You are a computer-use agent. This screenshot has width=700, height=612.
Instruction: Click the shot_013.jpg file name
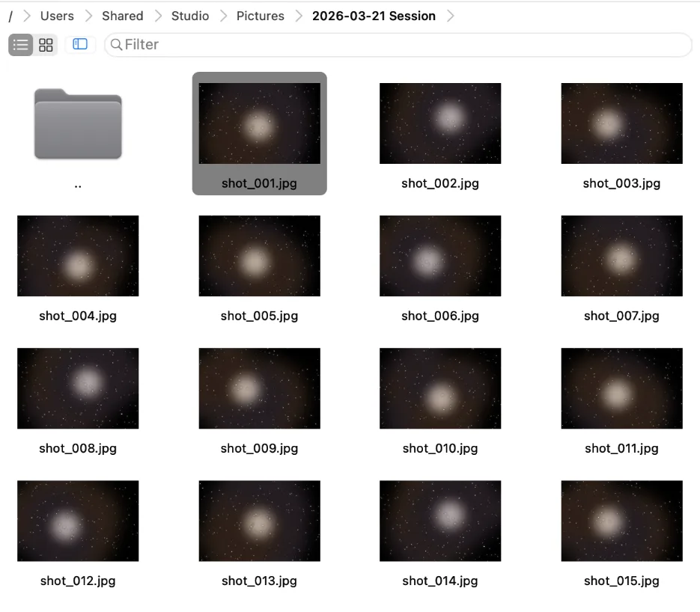pyautogui.click(x=259, y=581)
